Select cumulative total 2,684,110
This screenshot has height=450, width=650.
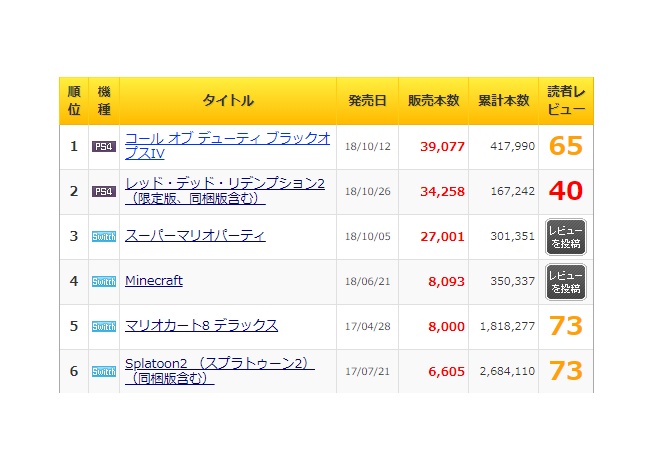tap(507, 371)
